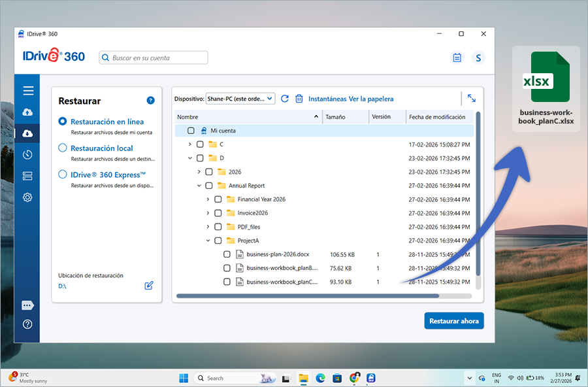Open the hamburger menu in the sidebar
This screenshot has width=588, height=387.
(27, 91)
